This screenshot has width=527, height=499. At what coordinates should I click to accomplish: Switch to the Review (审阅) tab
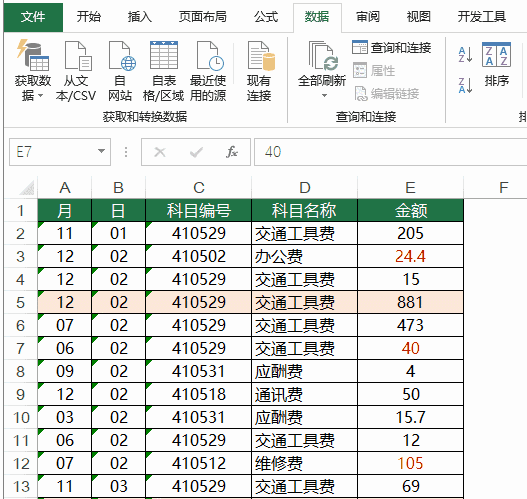click(x=368, y=17)
